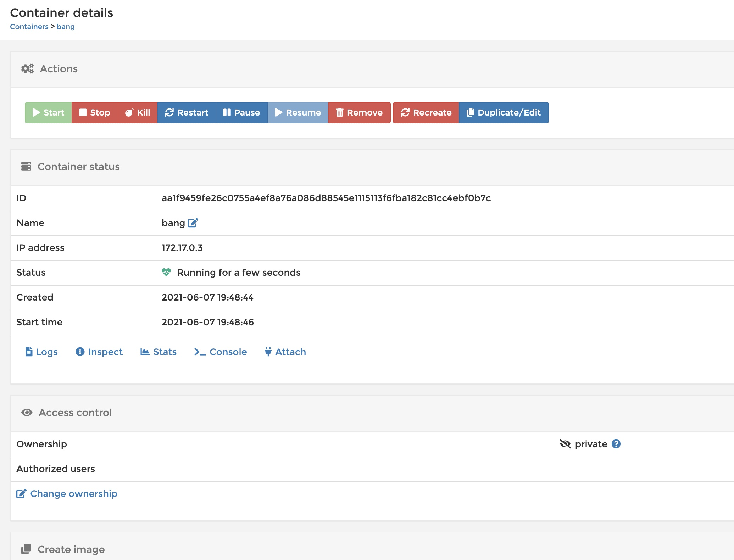Attach to the container

pyautogui.click(x=285, y=352)
